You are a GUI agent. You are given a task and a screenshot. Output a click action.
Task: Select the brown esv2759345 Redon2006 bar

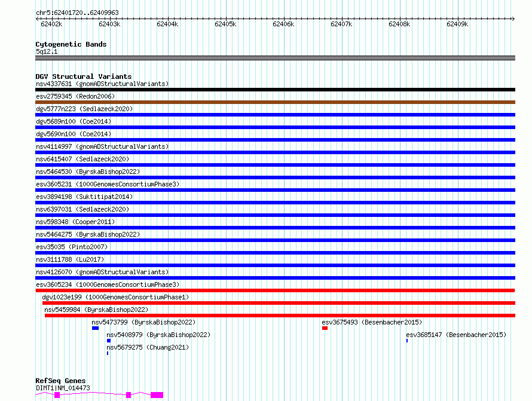point(275,102)
